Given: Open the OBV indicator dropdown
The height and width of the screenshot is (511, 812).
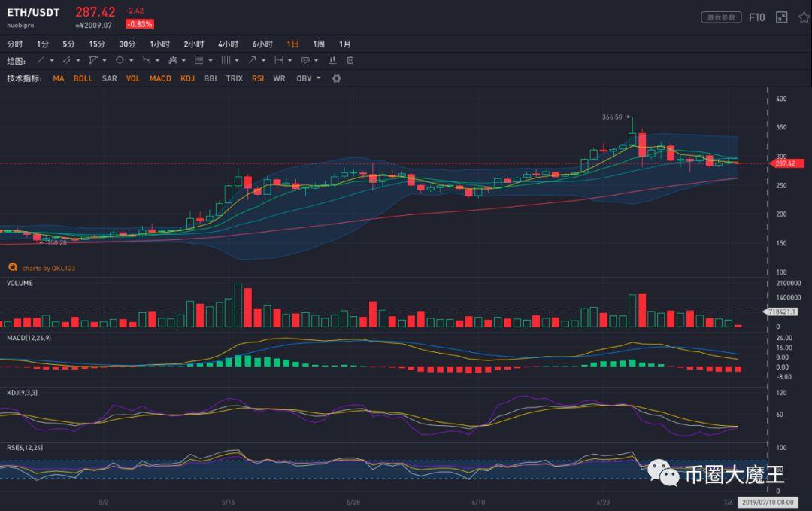Looking at the screenshot, I should [309, 78].
